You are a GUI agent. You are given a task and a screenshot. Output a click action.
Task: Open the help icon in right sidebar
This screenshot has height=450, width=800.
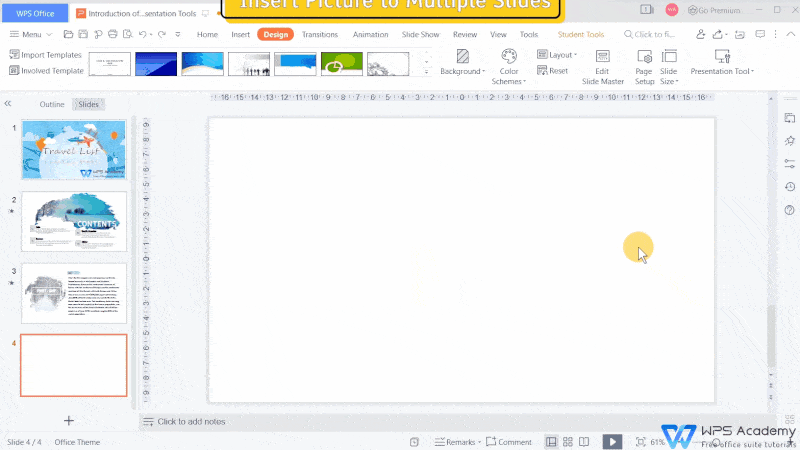(790, 209)
